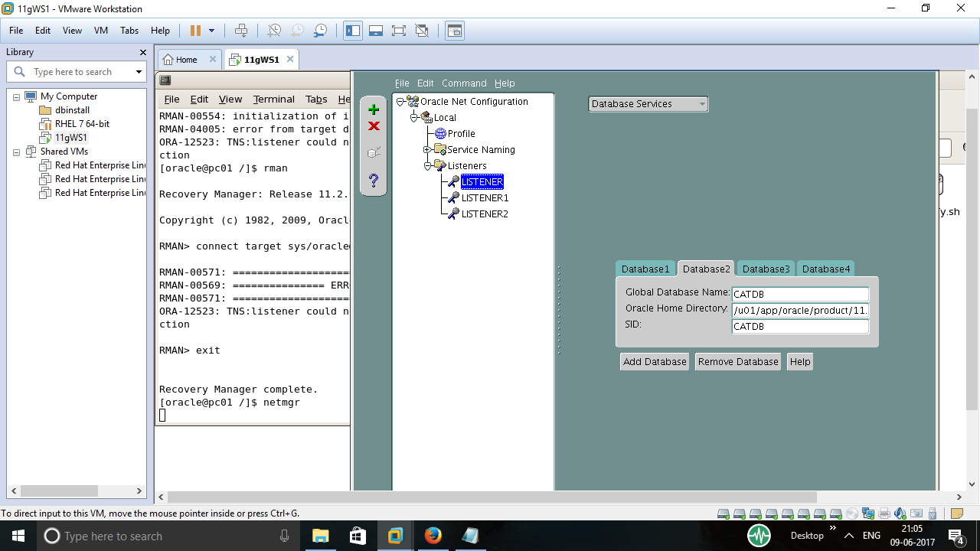Open the VM menu in VMware

click(101, 31)
